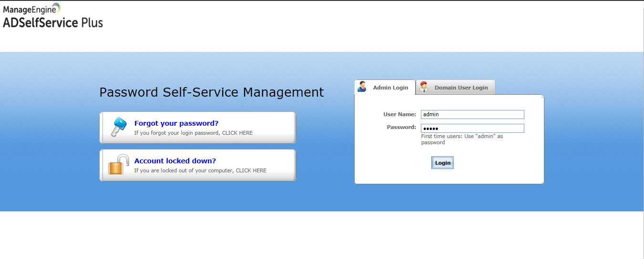This screenshot has height=259, width=644.
Task: Click the Password label
Action: 401,127
